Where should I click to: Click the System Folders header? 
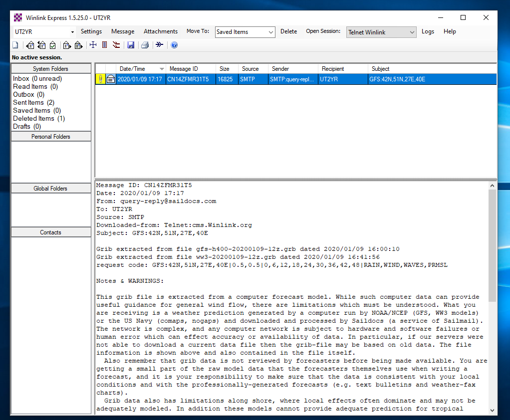(x=51, y=69)
